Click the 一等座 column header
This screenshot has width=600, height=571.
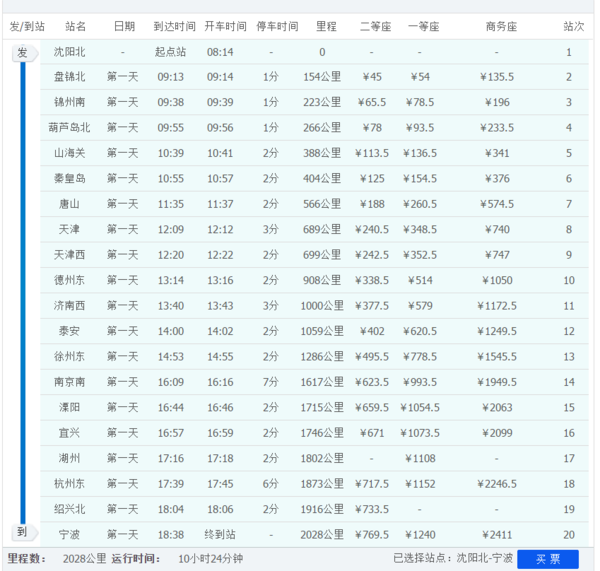click(423, 26)
